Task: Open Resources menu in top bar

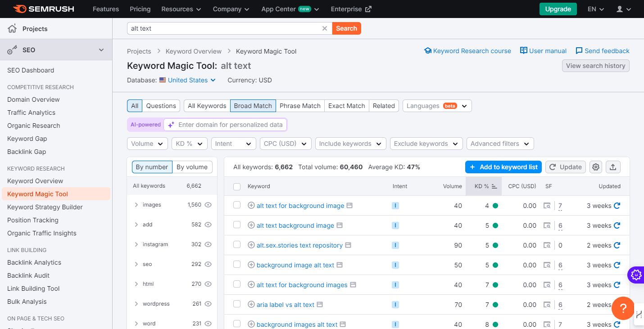Action: (x=181, y=9)
